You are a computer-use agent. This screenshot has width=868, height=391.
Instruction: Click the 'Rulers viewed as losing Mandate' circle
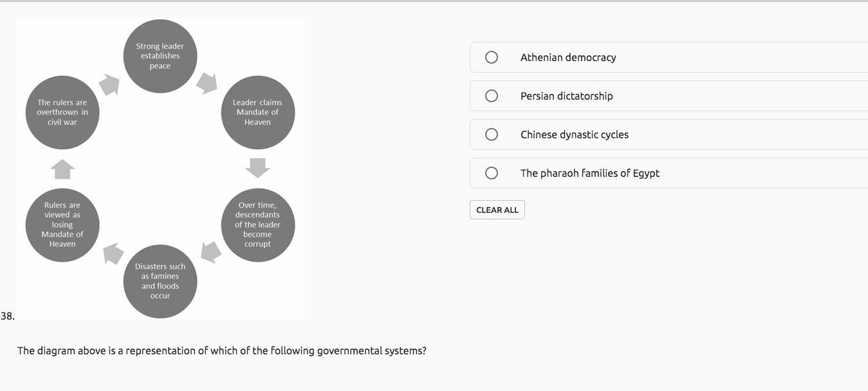pyautogui.click(x=62, y=225)
